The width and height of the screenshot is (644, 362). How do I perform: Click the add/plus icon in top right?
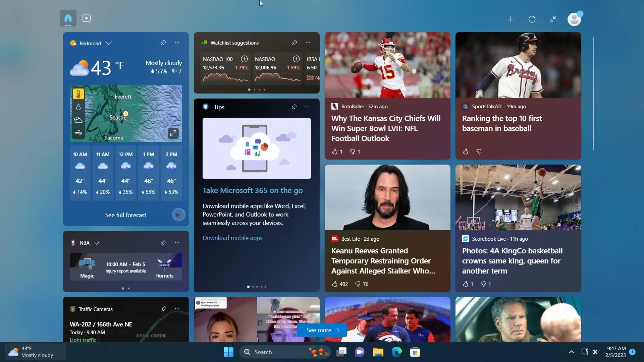pyautogui.click(x=511, y=19)
